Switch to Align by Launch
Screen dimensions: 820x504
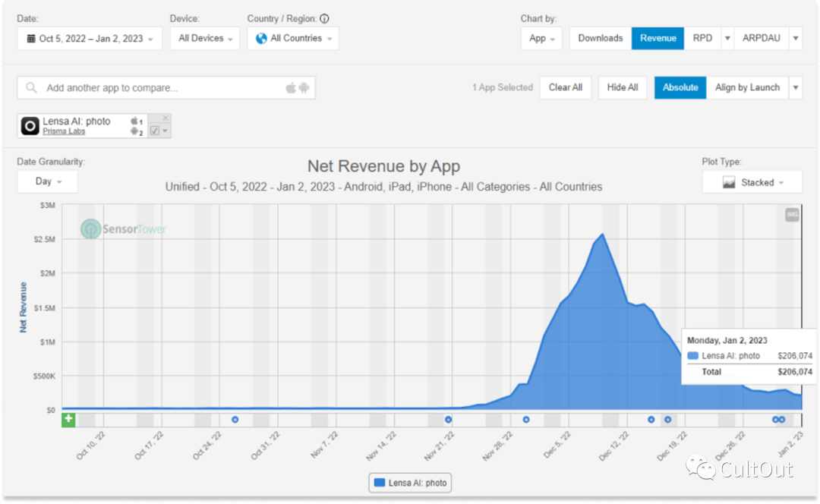[747, 87]
